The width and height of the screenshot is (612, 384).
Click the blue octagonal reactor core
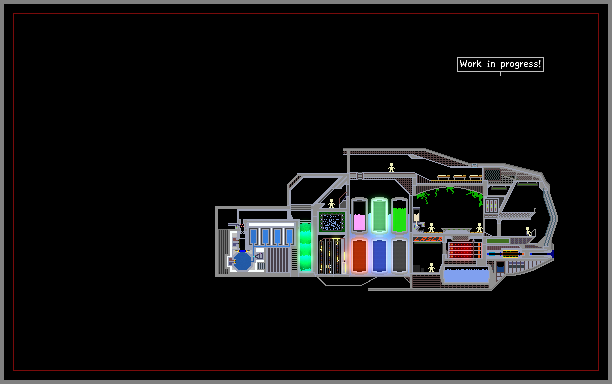point(242,261)
